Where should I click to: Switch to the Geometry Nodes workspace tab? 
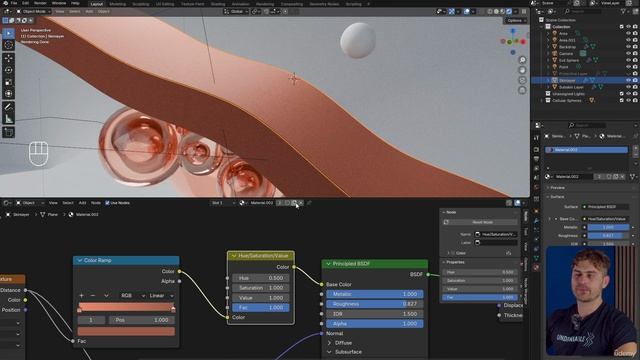[x=324, y=4]
